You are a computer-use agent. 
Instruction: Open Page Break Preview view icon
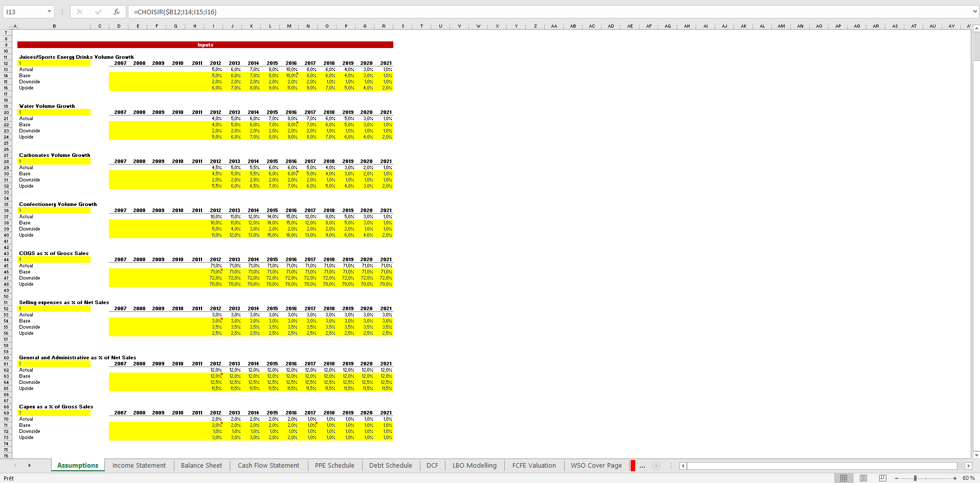click(883, 478)
